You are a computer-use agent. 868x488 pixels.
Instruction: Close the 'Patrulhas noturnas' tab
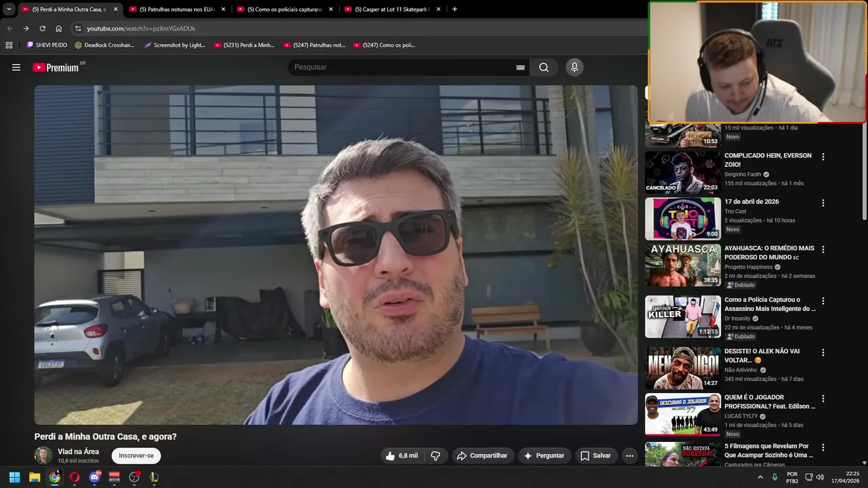223,9
